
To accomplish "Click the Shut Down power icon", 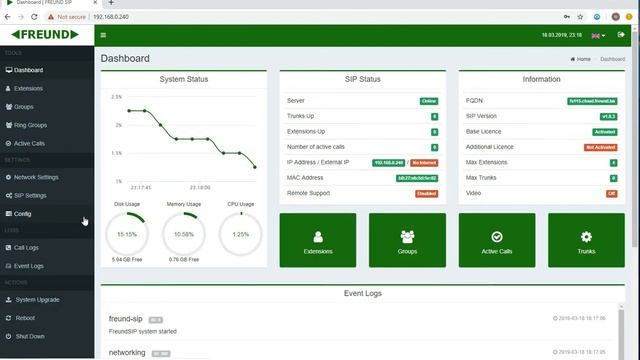I will pyautogui.click(x=9, y=336).
